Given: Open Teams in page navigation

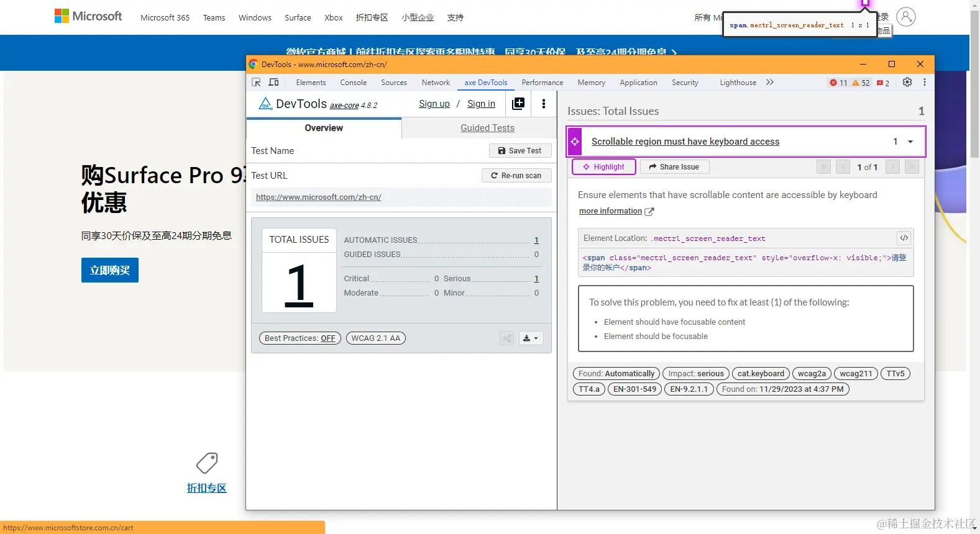Looking at the screenshot, I should click(214, 17).
